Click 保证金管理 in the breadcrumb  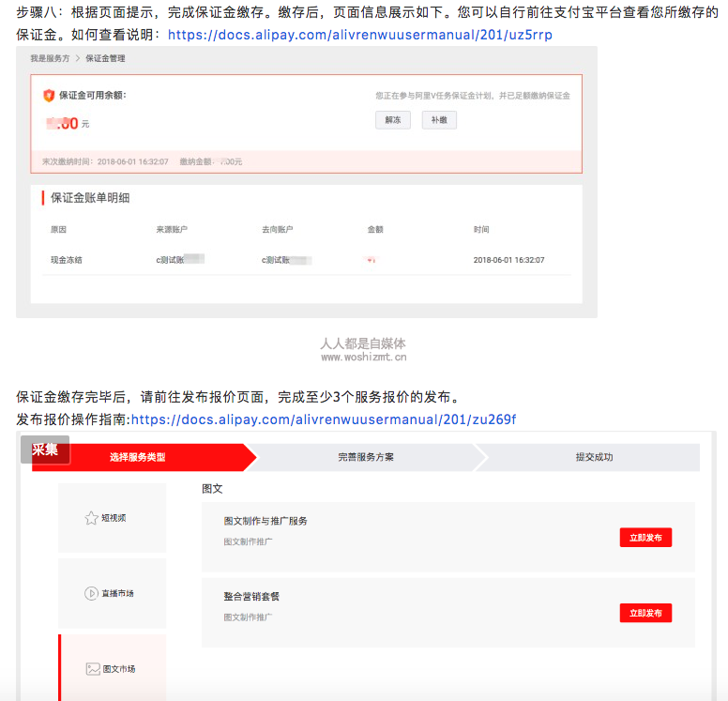(105, 58)
